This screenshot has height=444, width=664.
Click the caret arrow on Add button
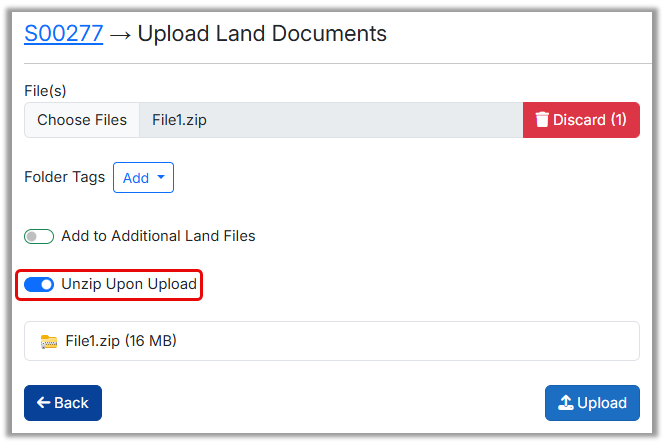161,178
